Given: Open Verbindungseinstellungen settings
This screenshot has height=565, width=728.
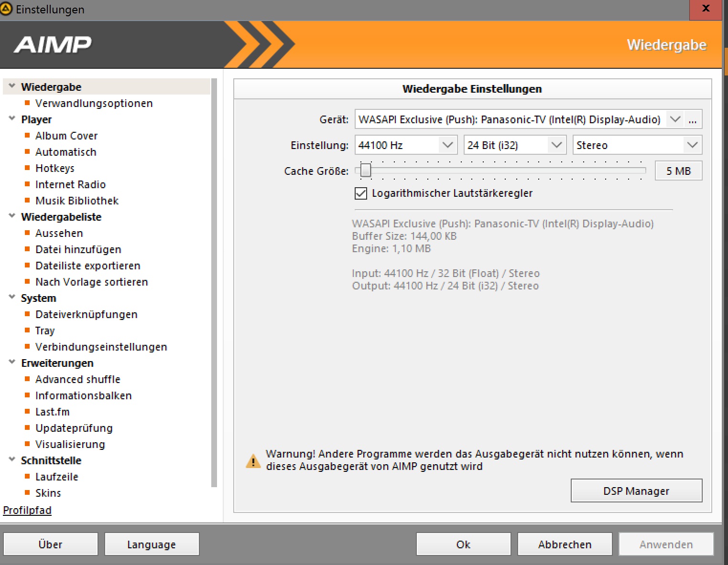Looking at the screenshot, I should coord(101,347).
